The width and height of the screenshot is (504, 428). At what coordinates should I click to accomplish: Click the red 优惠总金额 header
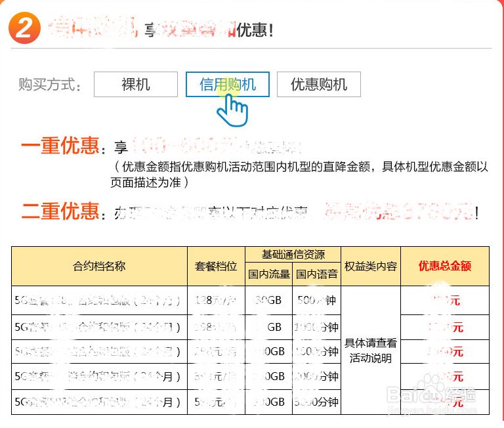(445, 266)
